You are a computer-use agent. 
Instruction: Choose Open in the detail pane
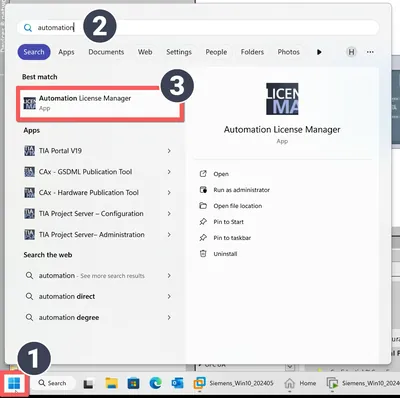[221, 174]
